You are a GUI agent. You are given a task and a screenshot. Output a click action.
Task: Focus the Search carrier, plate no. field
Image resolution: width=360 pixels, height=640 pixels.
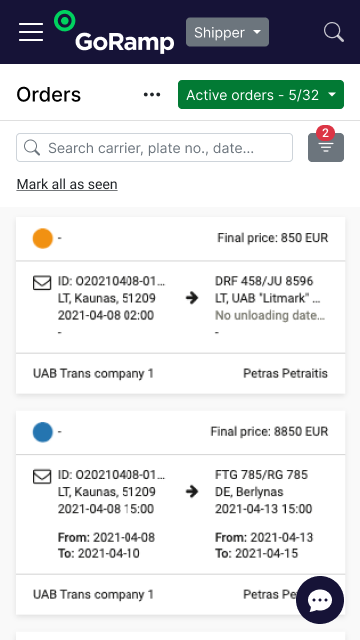click(154, 147)
